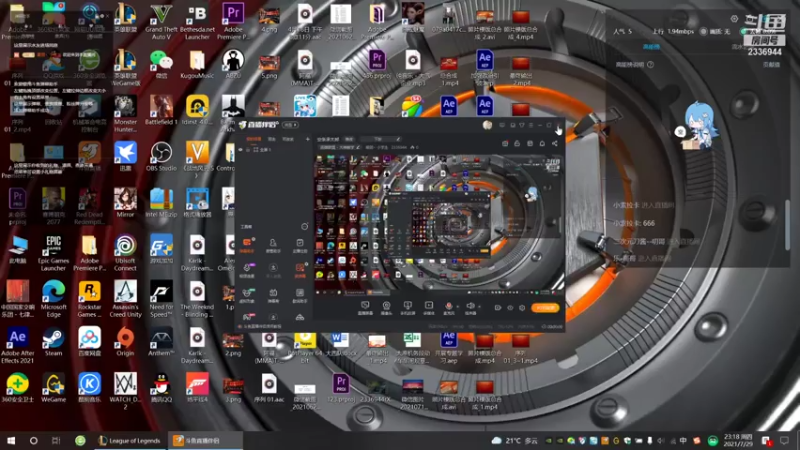Open WeGame desktop shortcut

(54, 388)
